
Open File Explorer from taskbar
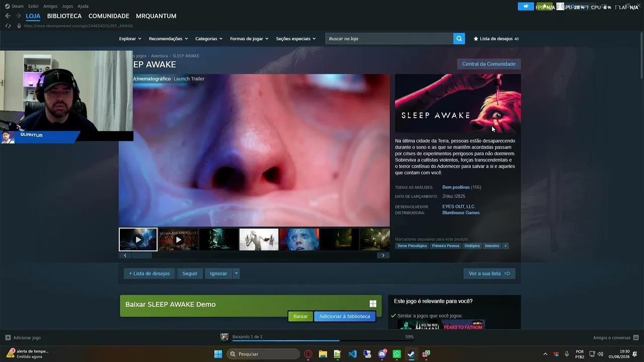[323, 354]
